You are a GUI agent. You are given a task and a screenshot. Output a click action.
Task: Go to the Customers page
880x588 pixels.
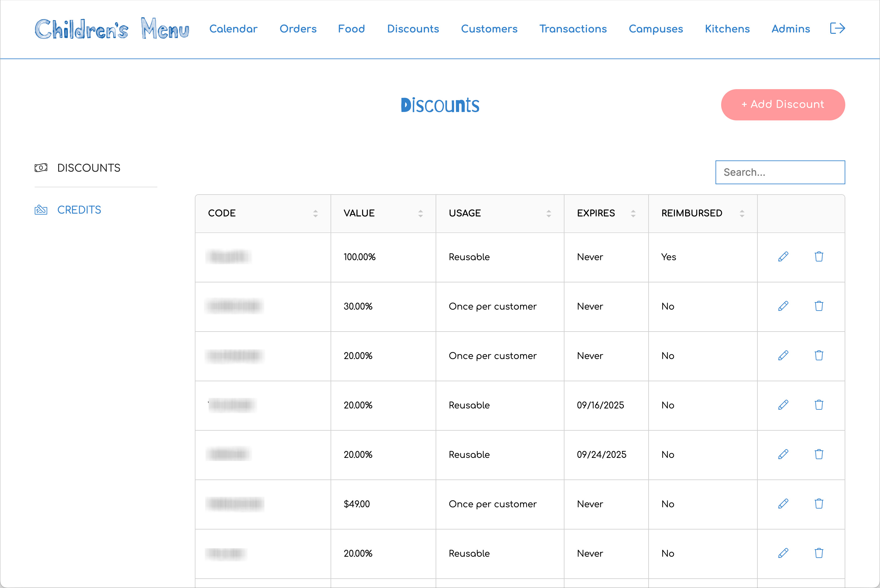[x=489, y=29]
